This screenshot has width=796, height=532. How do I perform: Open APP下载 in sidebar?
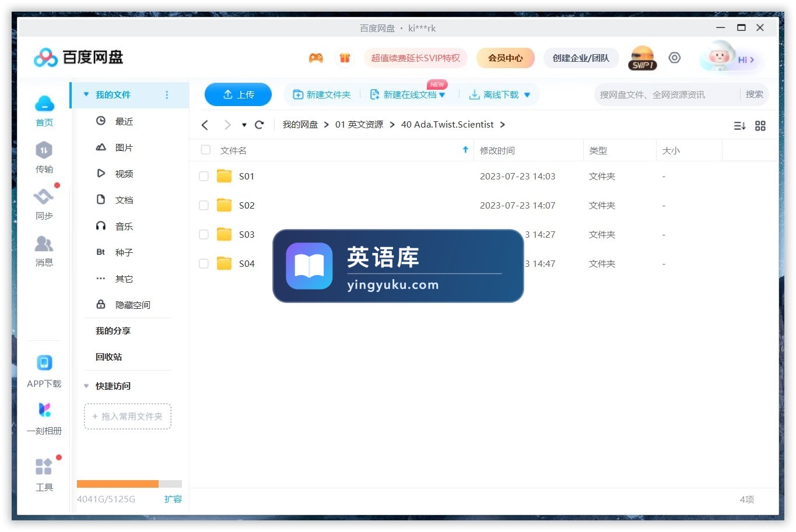click(x=44, y=371)
